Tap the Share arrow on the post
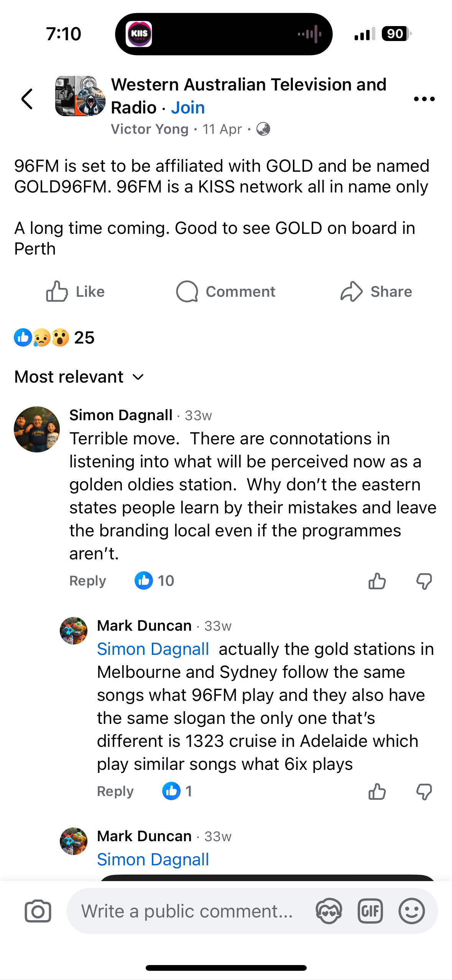Image resolution: width=452 pixels, height=980 pixels. (x=376, y=292)
